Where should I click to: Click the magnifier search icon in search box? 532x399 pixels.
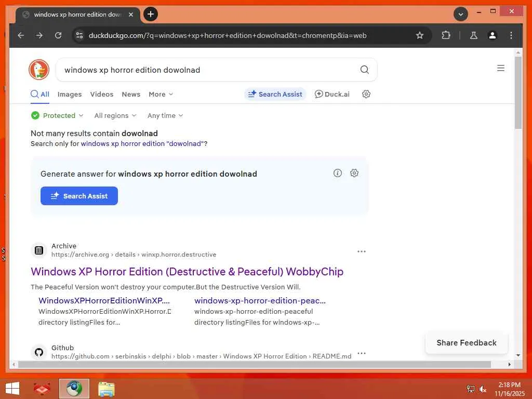(364, 70)
